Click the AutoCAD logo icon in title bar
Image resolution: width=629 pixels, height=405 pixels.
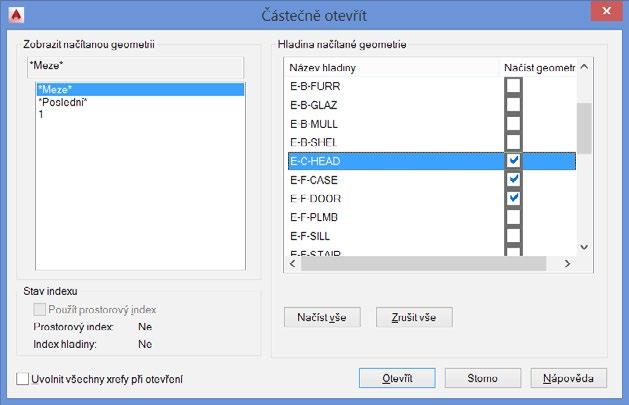click(16, 15)
